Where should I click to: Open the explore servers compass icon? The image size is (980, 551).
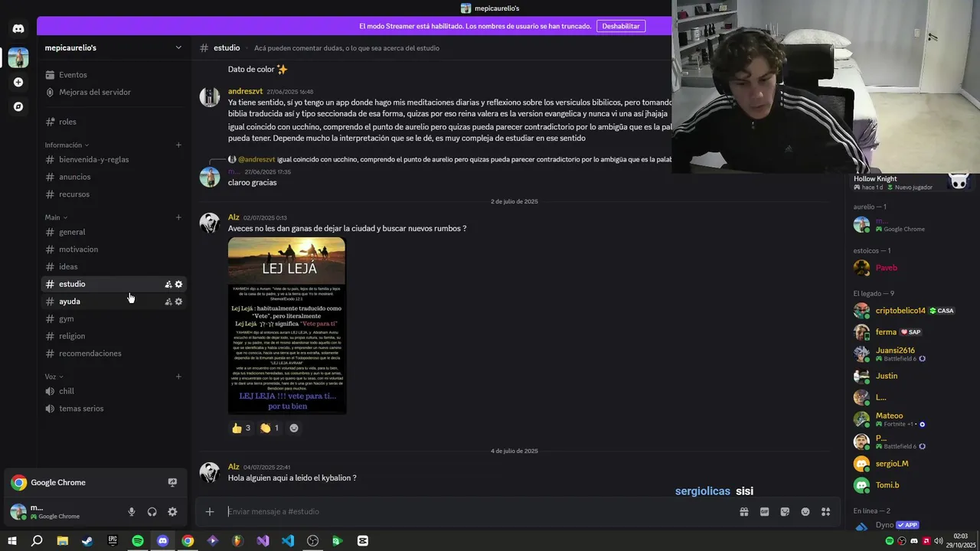tap(18, 106)
